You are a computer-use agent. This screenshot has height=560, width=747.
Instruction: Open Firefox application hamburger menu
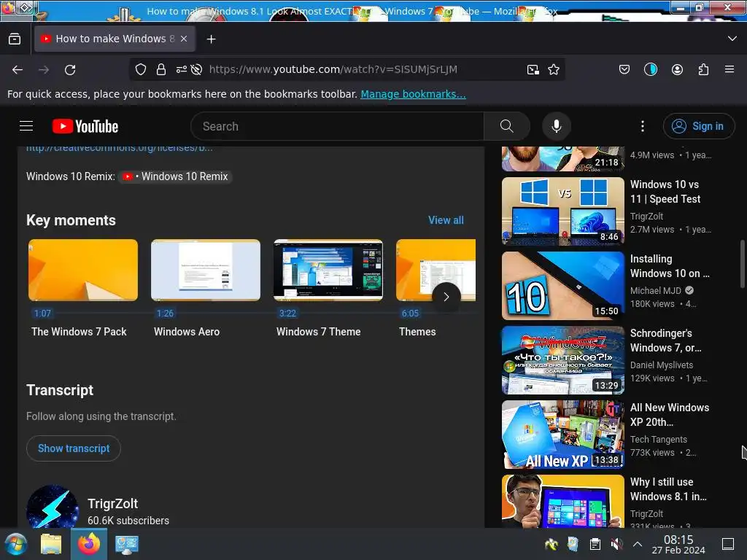coord(729,69)
